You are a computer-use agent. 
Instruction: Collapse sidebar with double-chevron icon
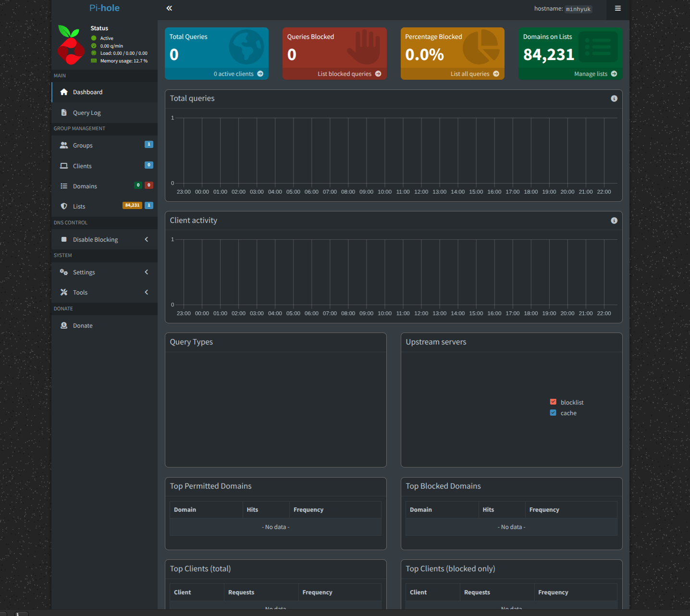[169, 8]
